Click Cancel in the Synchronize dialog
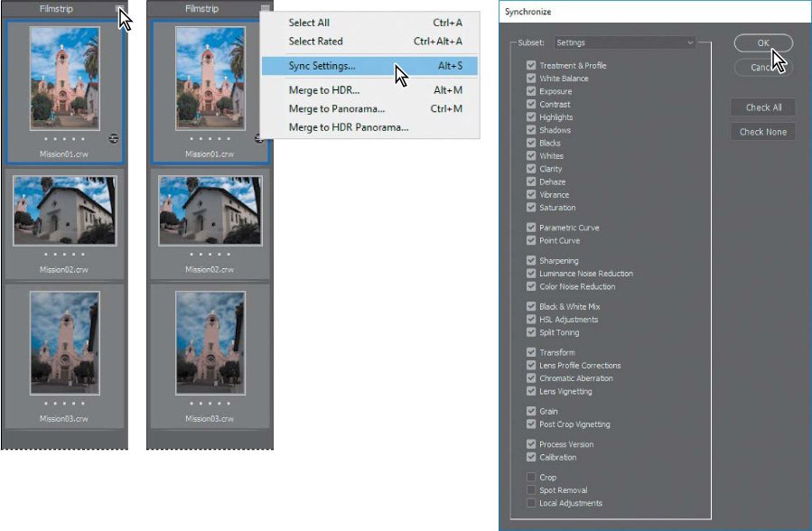Screen dimensions: 812x531 [x=763, y=68]
